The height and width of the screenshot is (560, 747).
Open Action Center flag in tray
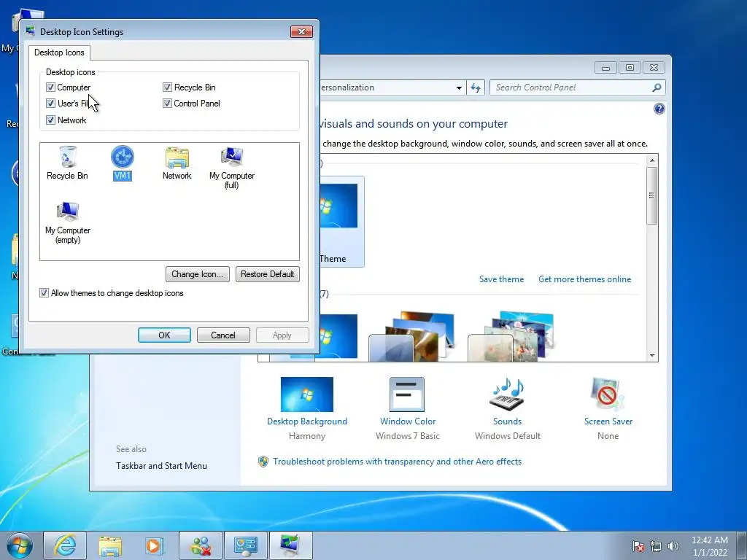point(638,546)
